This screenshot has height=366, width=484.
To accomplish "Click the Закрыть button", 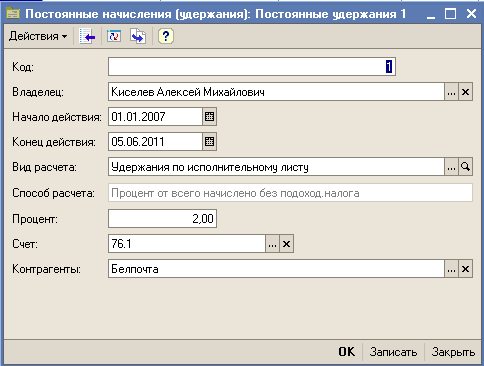I will click(453, 352).
